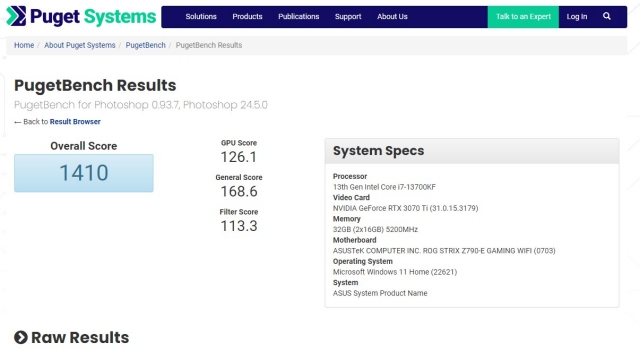Image resolution: width=640 pixels, height=360 pixels.
Task: Click the System Specs panel header
Action: 472,151
